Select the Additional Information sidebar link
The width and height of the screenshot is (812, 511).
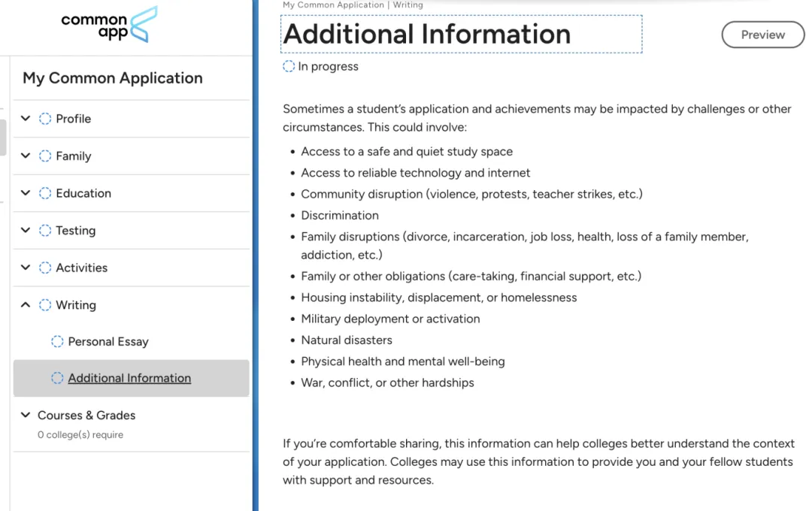pyautogui.click(x=129, y=378)
